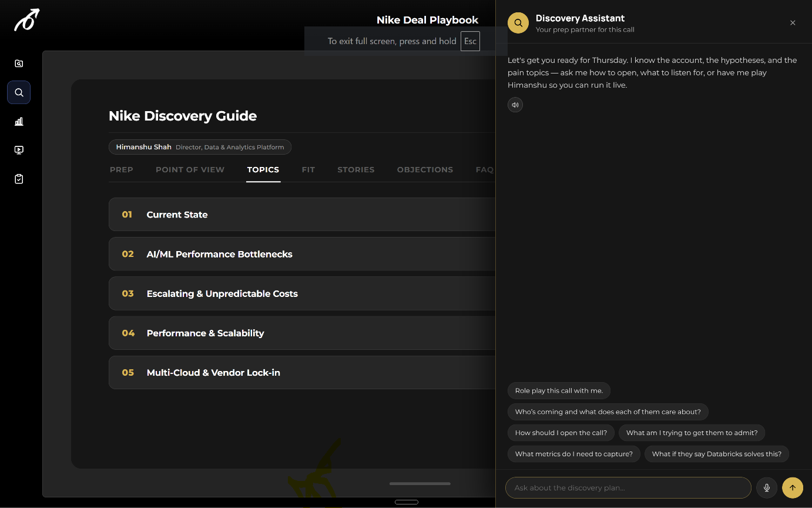Switch to the FIT tab
This screenshot has height=508, width=812.
click(x=308, y=169)
